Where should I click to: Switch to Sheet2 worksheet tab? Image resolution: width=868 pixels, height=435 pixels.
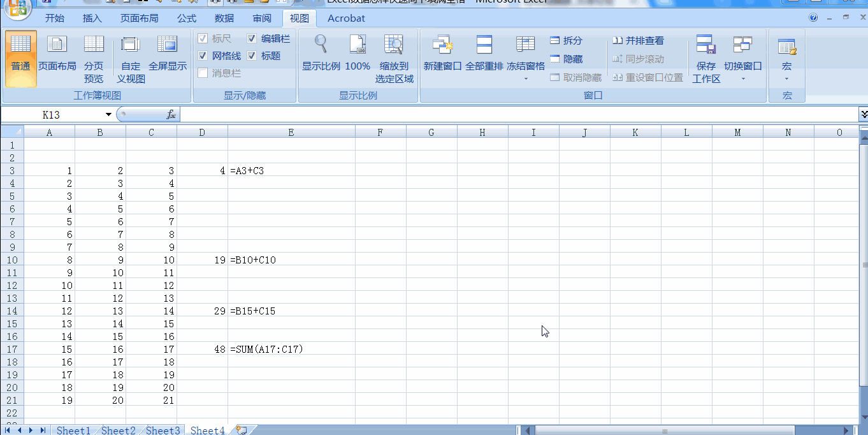click(x=119, y=431)
